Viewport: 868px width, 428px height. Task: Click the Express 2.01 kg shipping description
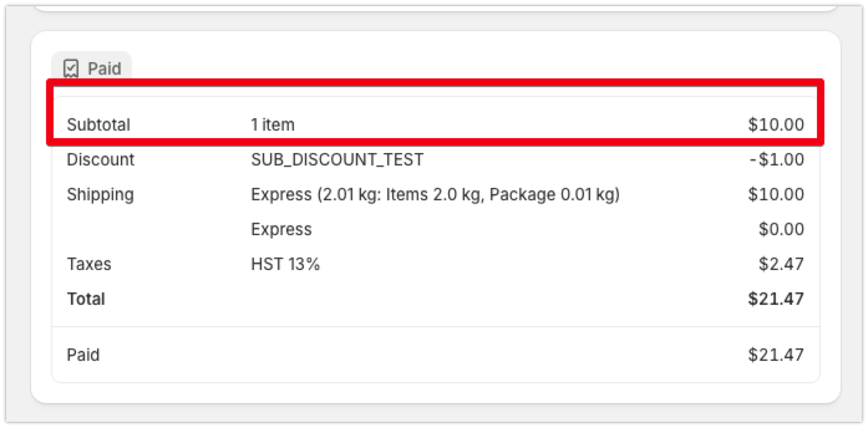[x=435, y=195]
